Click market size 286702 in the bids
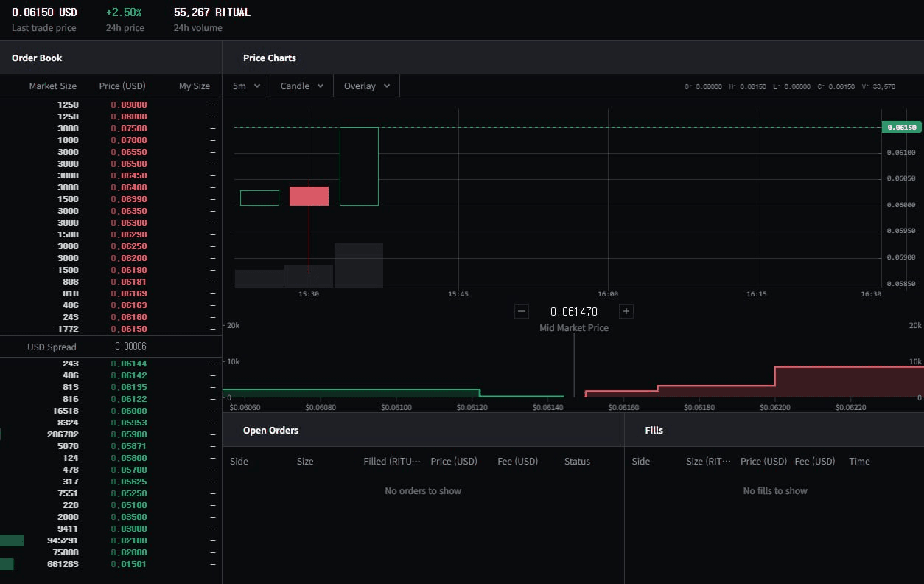 pyautogui.click(x=63, y=434)
